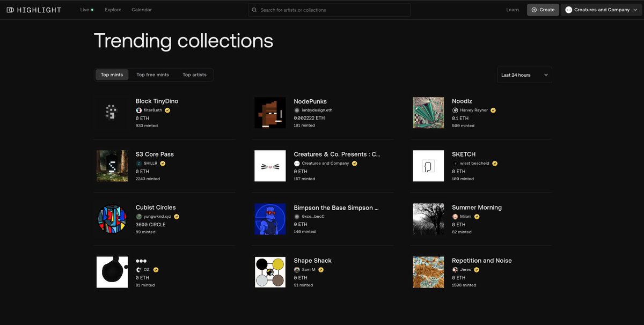The width and height of the screenshot is (644, 325).
Task: Open the Creatures and Company account dropdown
Action: click(x=602, y=10)
